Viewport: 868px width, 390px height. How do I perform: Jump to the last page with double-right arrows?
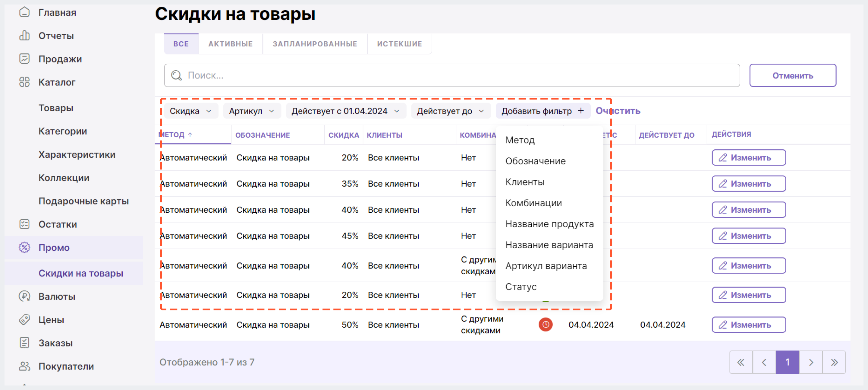coord(834,362)
